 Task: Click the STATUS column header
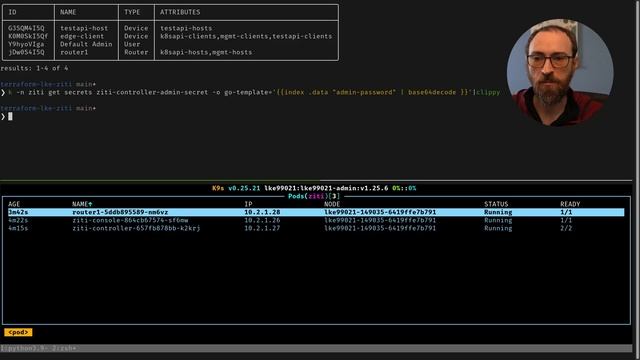point(496,204)
